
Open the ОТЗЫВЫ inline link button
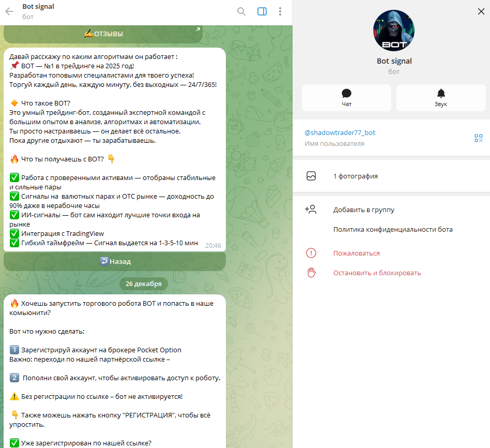(103, 34)
